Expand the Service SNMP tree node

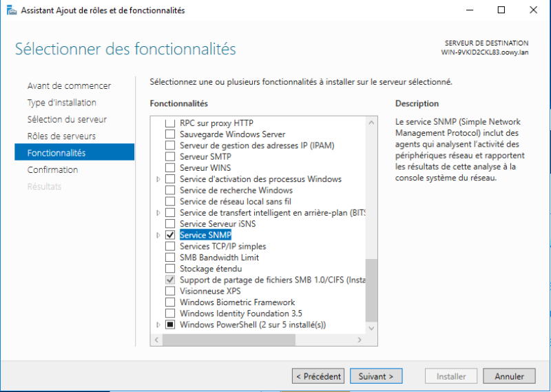158,235
